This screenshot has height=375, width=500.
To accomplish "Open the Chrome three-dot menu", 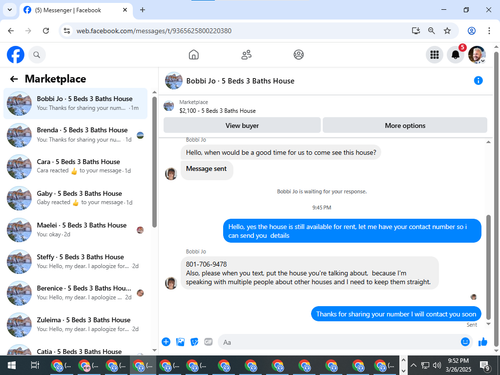I will [x=489, y=31].
